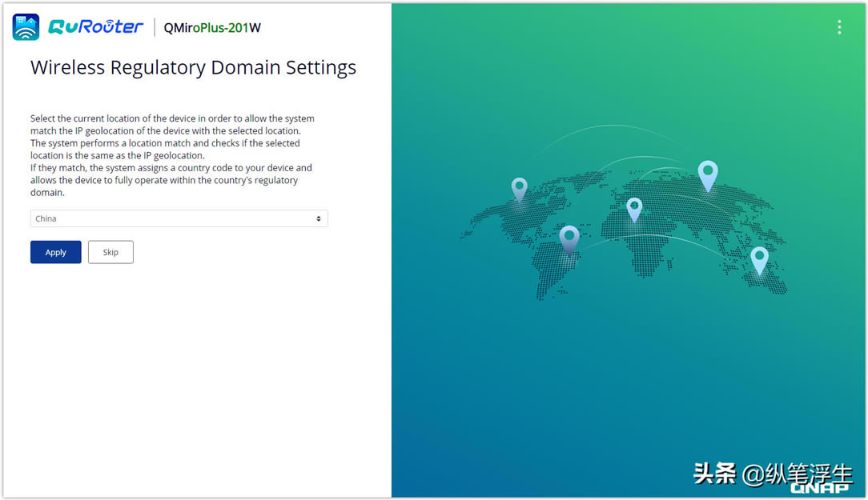Screen dimensions: 868x500
Task: Click the Wireless Regulatory Domain Settings heading
Action: [193, 67]
